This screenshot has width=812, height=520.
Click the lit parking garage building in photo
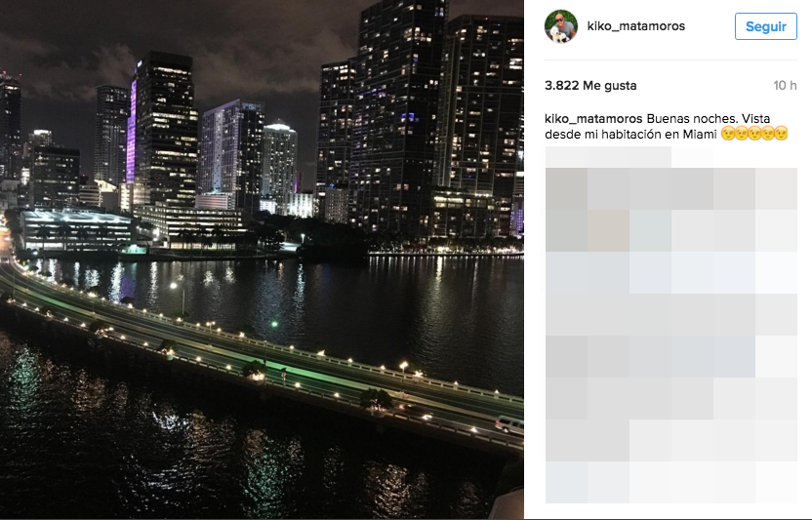[x=77, y=230]
